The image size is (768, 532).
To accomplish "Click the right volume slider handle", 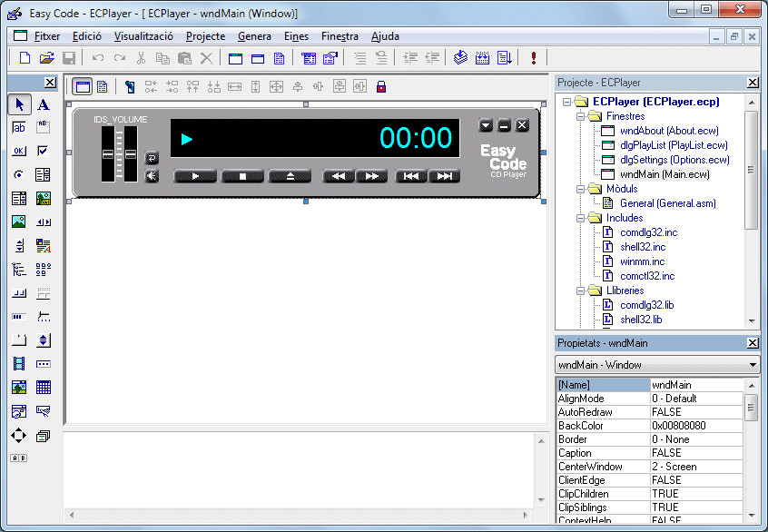I will point(131,154).
